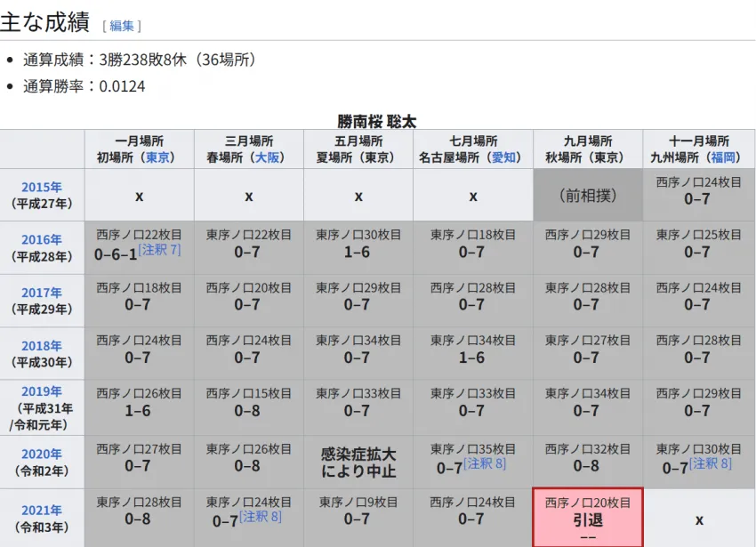Click the 西序ノ口26枚目 rank text
756x547 pixels.
point(139,394)
